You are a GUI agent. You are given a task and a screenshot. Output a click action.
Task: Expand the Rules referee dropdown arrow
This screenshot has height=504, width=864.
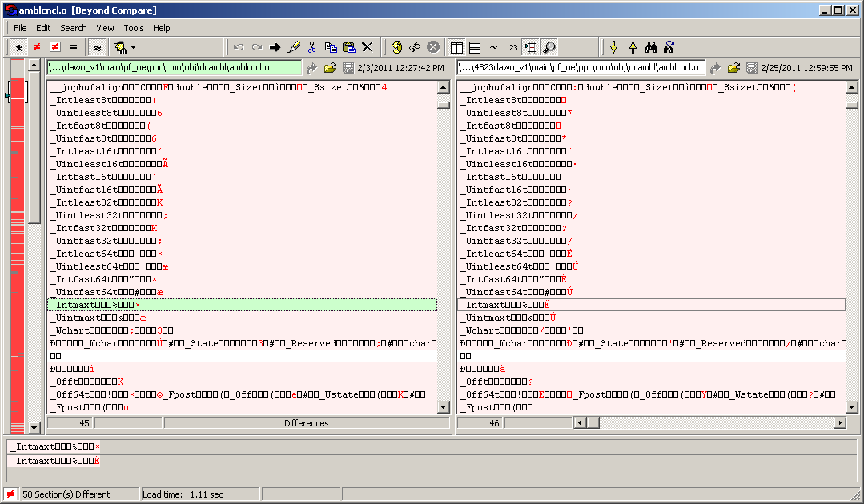pyautogui.click(x=134, y=47)
